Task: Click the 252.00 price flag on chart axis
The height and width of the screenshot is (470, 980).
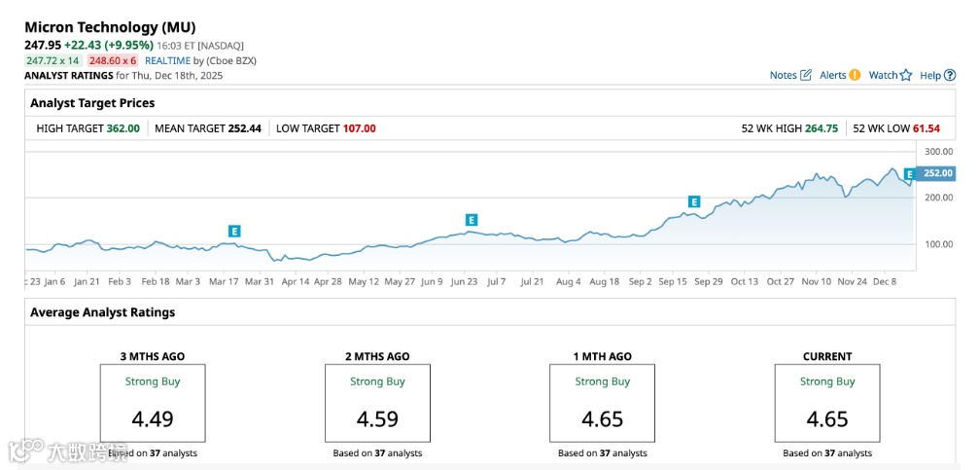Action: coord(937,173)
